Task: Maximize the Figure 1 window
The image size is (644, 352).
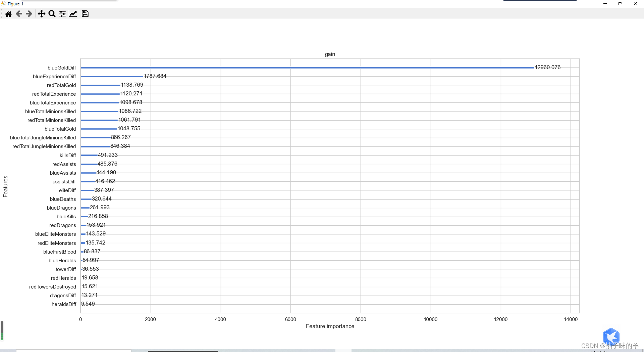Action: (x=620, y=4)
